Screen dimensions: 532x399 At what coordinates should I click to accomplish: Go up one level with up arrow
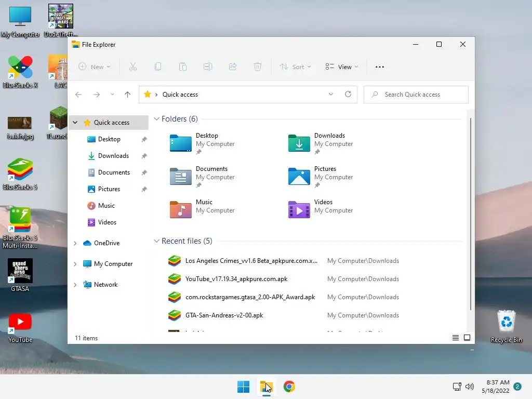click(x=128, y=95)
